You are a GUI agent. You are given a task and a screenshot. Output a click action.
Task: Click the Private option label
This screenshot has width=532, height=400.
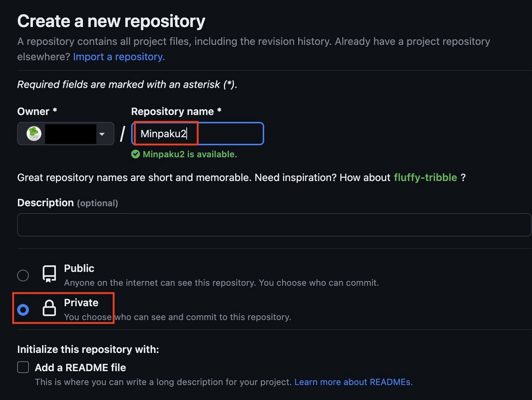81,303
